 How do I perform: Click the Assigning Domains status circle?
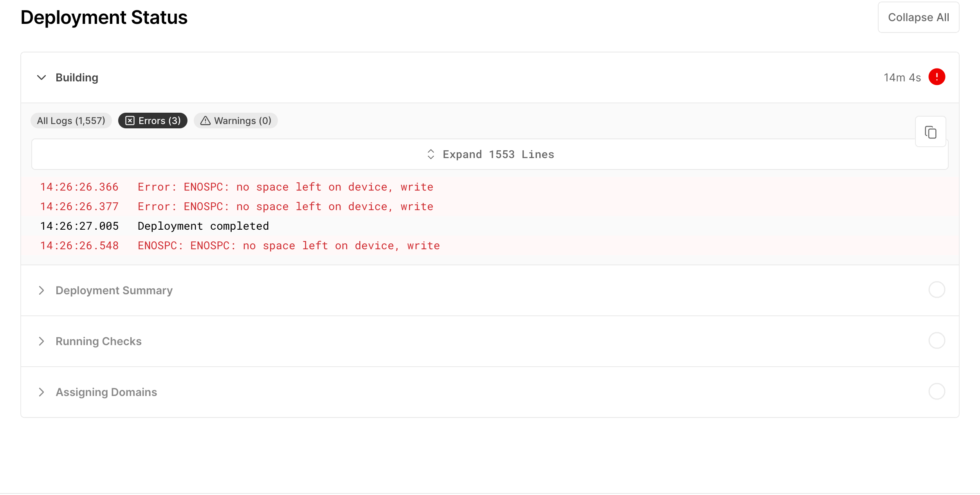point(937,392)
